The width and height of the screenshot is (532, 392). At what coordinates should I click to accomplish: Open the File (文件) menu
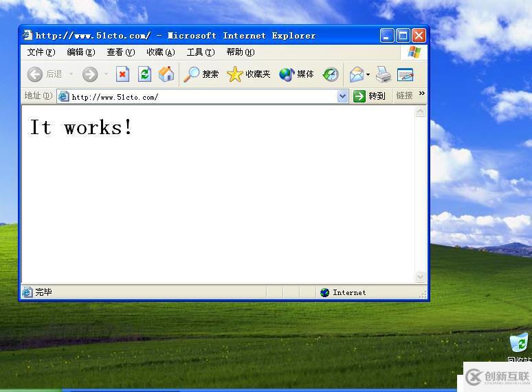(x=41, y=52)
